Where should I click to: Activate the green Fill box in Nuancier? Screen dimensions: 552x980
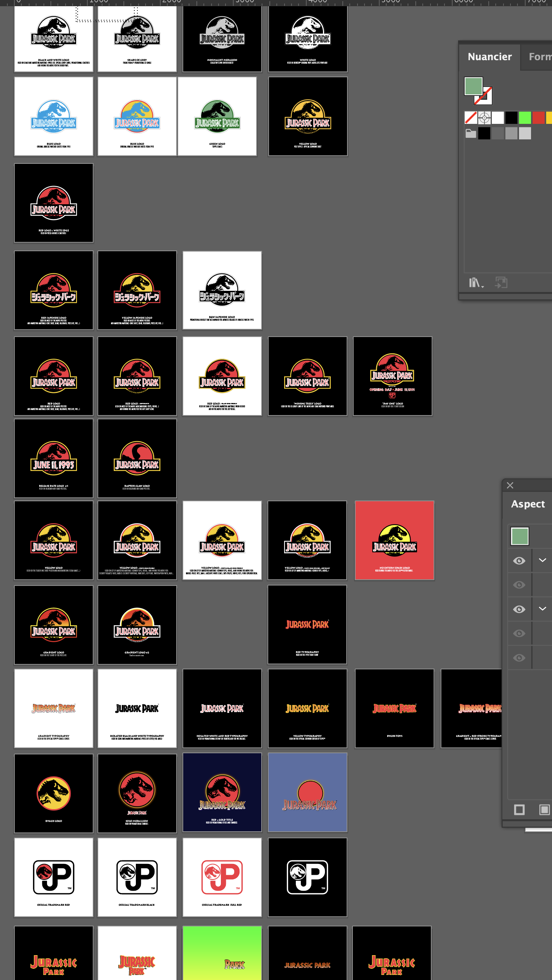click(x=473, y=86)
